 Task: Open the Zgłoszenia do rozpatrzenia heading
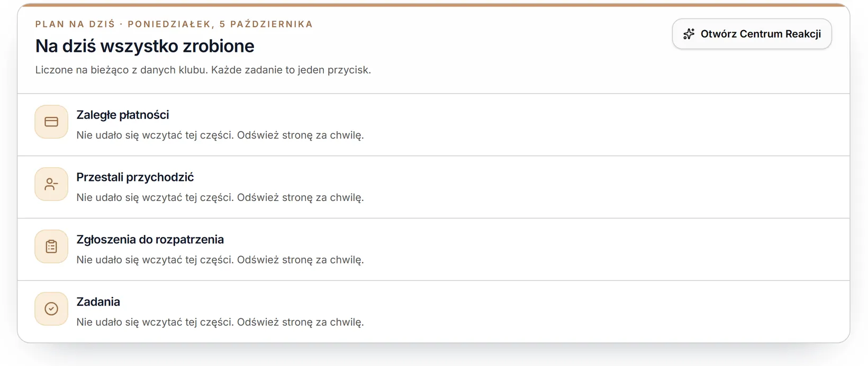click(150, 240)
